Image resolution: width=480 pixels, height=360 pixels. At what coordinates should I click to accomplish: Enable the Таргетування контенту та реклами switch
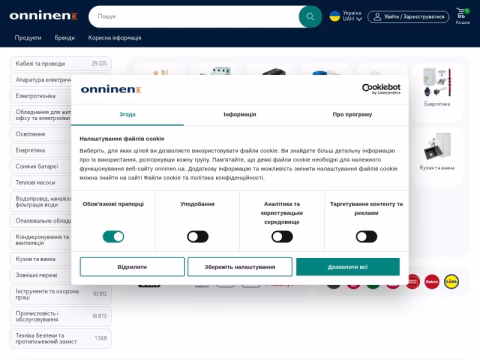tap(366, 237)
